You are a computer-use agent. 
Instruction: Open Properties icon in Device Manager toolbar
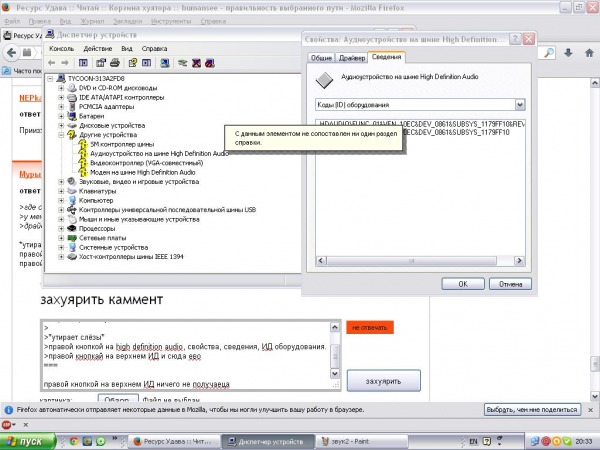101,63
